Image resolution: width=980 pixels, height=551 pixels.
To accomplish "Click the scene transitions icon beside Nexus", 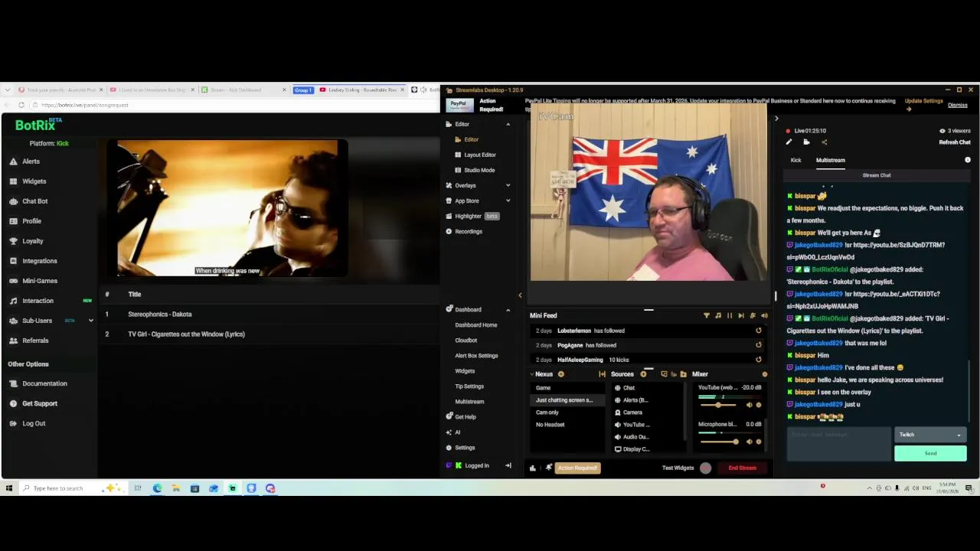I will coord(603,374).
